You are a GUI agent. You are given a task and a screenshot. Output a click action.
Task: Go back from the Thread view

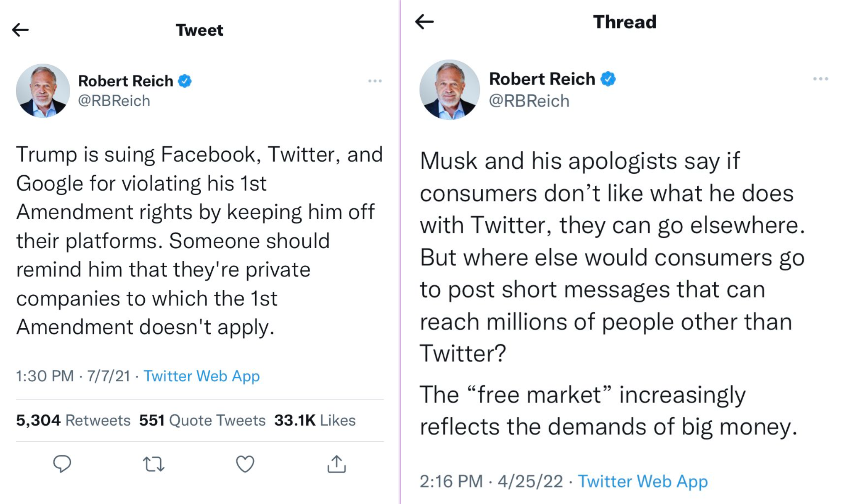point(424,22)
